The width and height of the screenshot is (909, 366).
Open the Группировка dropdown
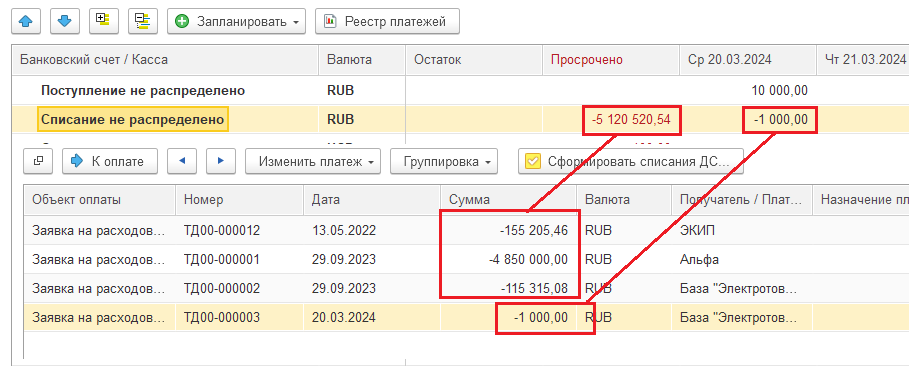tap(444, 161)
